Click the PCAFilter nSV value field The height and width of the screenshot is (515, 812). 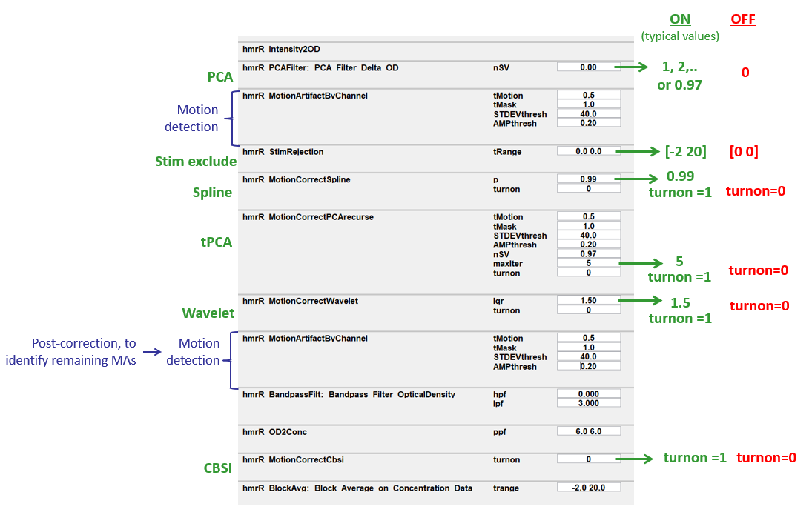[588, 67]
